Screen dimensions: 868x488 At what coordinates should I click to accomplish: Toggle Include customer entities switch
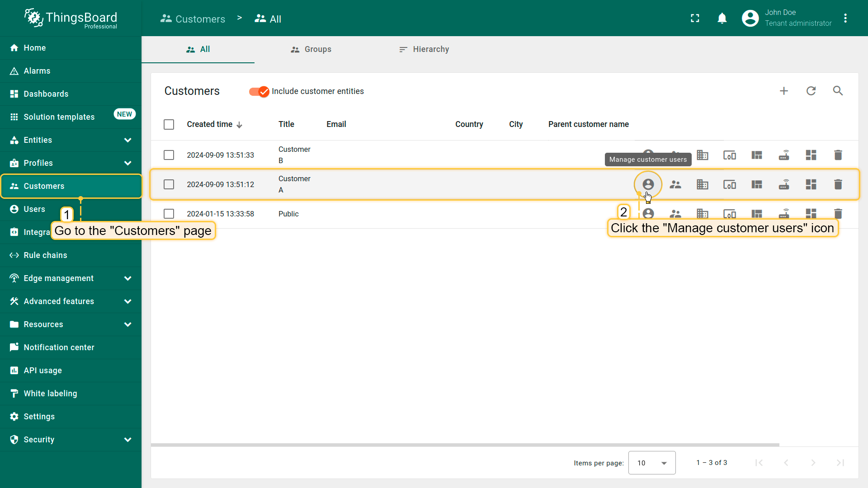(259, 92)
